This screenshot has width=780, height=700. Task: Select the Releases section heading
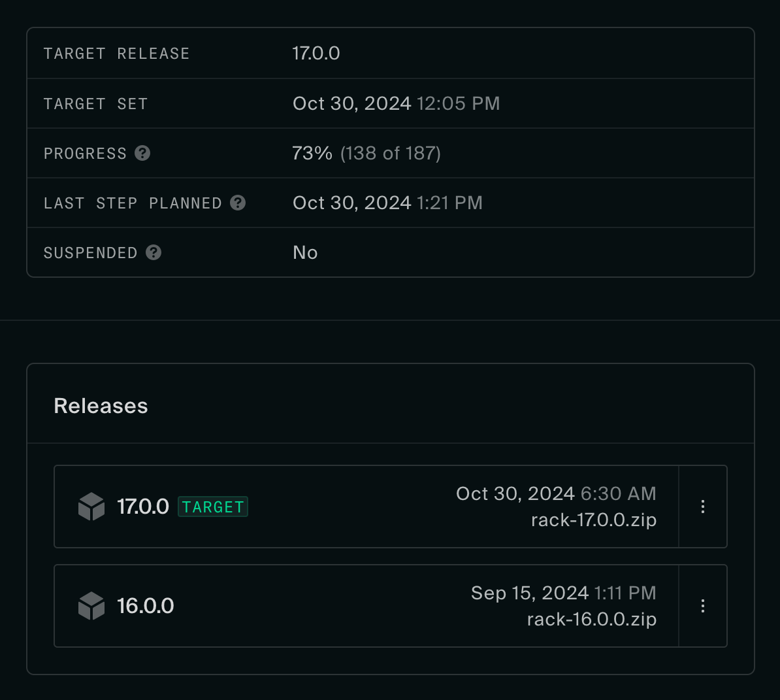click(101, 405)
